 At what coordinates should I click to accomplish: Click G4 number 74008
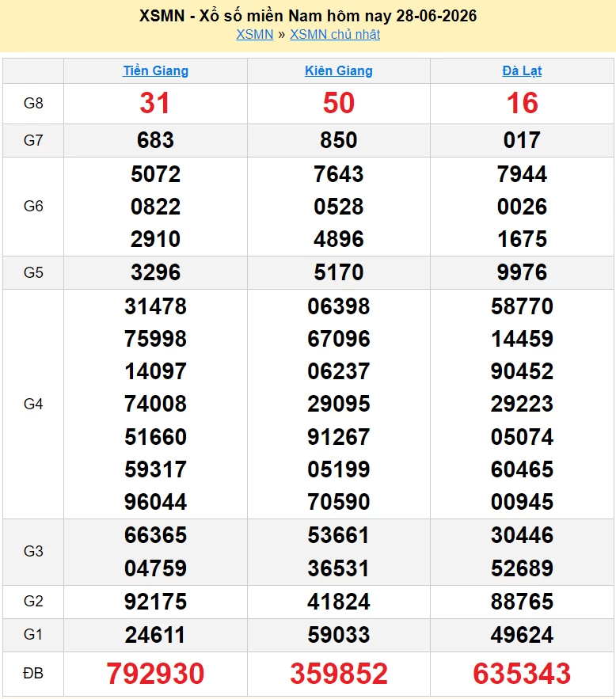tap(155, 404)
